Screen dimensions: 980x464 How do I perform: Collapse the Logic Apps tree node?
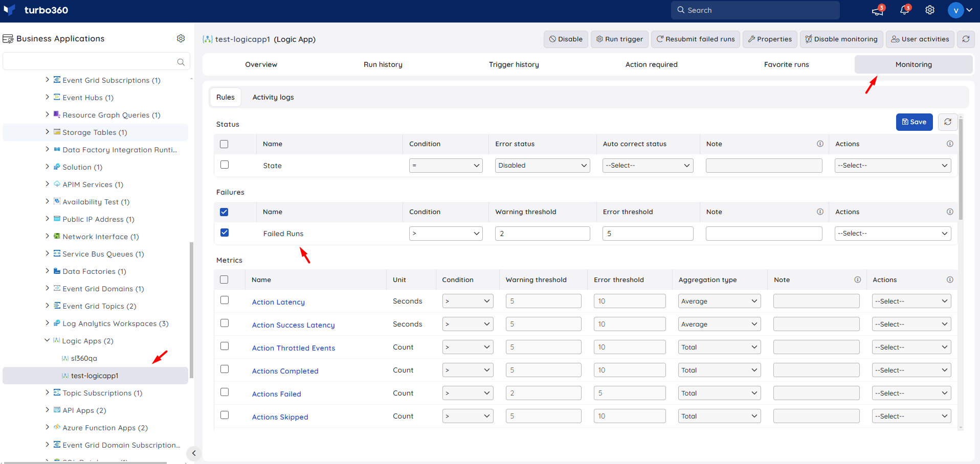pyautogui.click(x=47, y=340)
